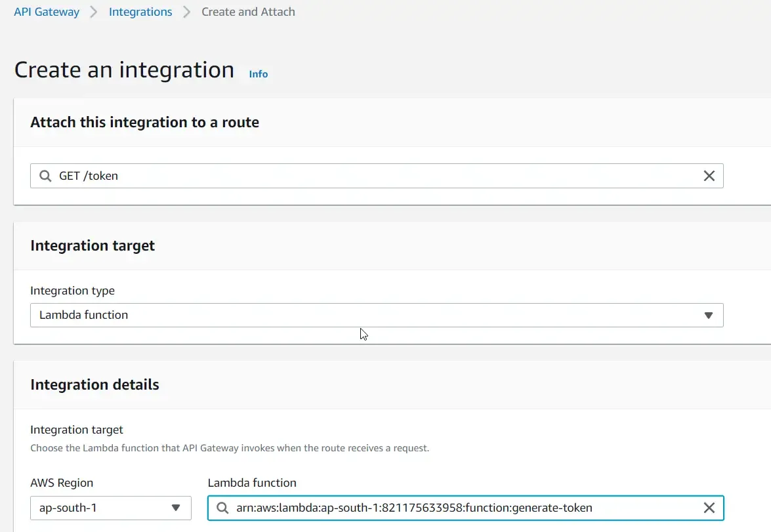Image resolution: width=771 pixels, height=532 pixels.
Task: Click the dropdown arrow on Integration type
Action: point(708,315)
